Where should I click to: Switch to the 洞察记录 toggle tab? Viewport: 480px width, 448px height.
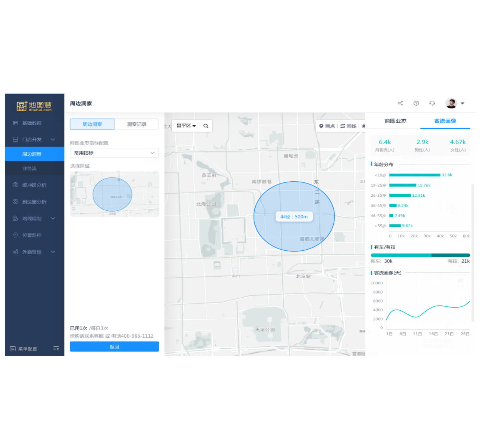pyautogui.click(x=137, y=124)
